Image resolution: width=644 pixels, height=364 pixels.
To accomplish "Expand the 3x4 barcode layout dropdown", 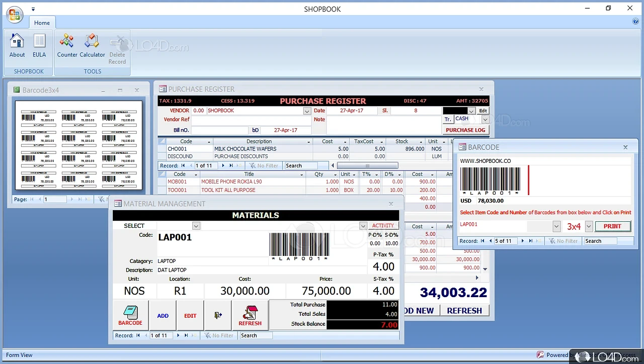I will coord(589,226).
